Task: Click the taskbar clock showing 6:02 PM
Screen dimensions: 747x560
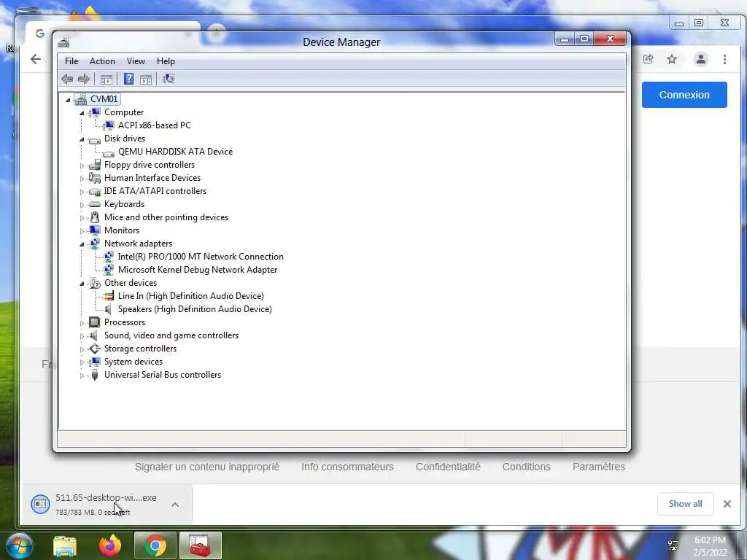Action: pyautogui.click(x=710, y=546)
